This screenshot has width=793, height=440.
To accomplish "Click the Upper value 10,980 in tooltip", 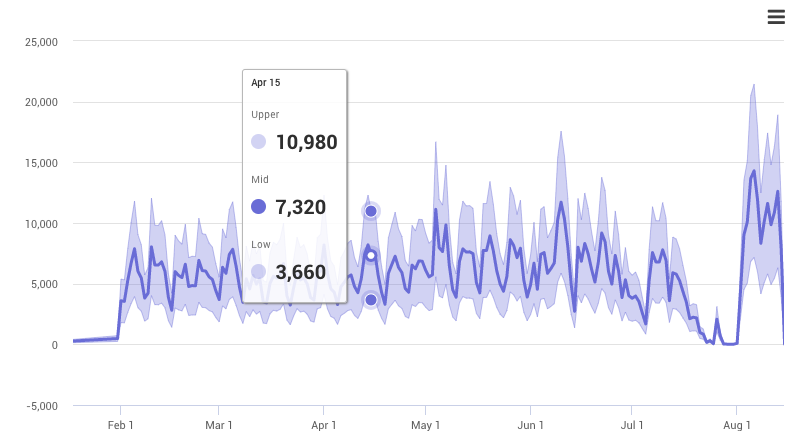I will tap(306, 142).
